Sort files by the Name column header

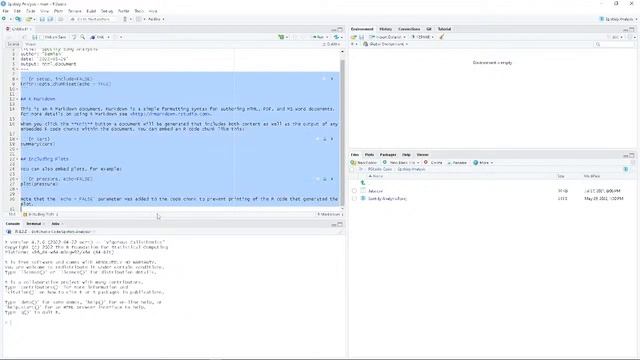point(376,176)
